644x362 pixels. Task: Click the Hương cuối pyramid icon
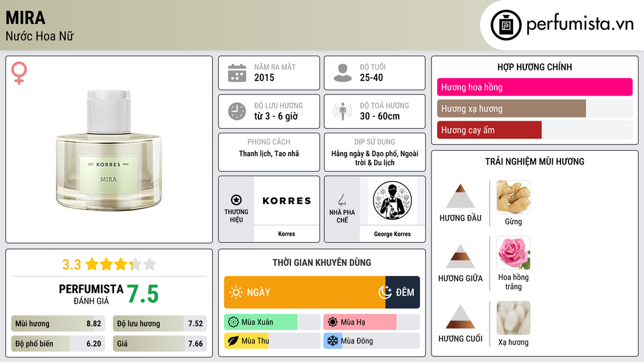[x=460, y=317]
